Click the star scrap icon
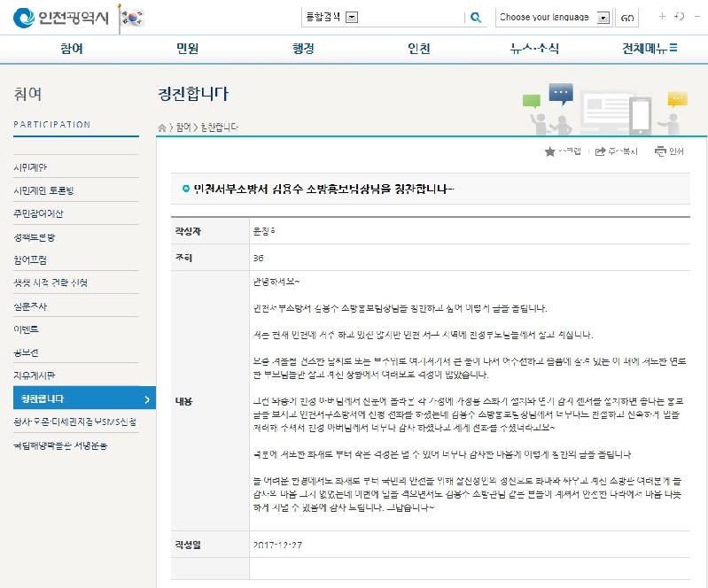Screen dimensions: 708x588 549,151
